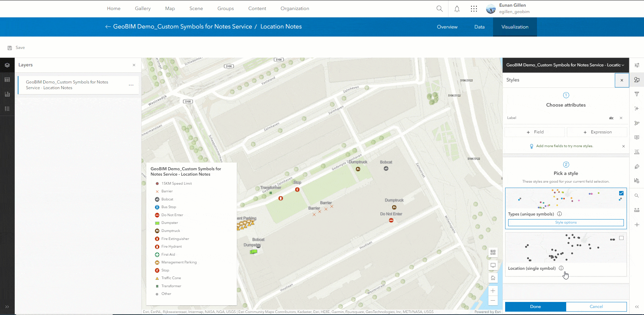Image resolution: width=644 pixels, height=315 pixels.
Task: Open the Effects panel in the right toolbar
Action: point(637,108)
